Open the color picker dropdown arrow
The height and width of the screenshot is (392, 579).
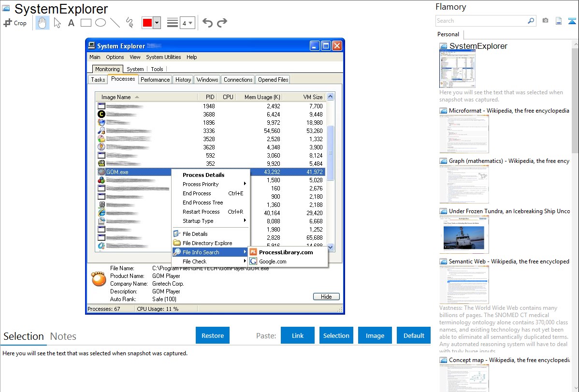pyautogui.click(x=157, y=23)
